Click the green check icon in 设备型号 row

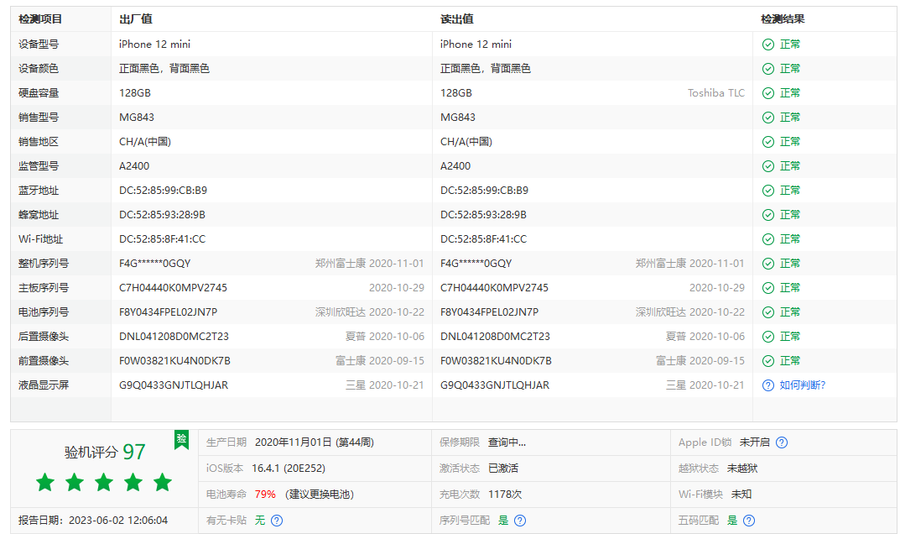(x=768, y=44)
